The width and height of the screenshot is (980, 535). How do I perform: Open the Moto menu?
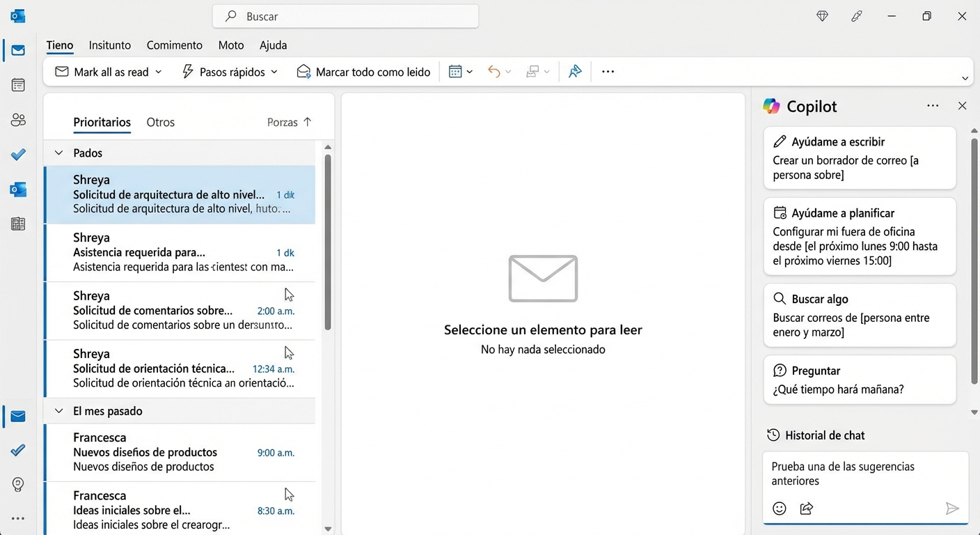[x=230, y=45]
